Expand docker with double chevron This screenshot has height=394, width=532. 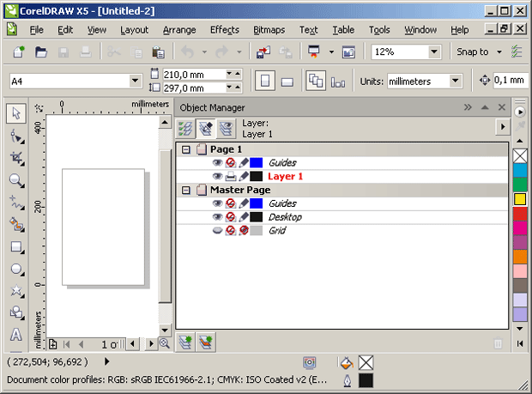click(468, 107)
